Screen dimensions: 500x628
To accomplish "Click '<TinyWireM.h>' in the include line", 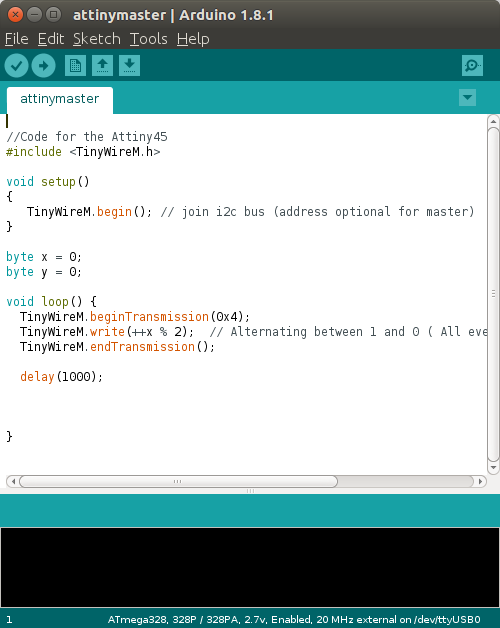I will tap(115, 152).
